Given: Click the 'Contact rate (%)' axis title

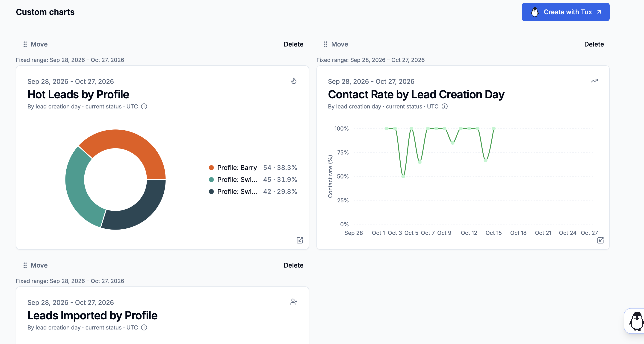Looking at the screenshot, I should click(x=330, y=176).
